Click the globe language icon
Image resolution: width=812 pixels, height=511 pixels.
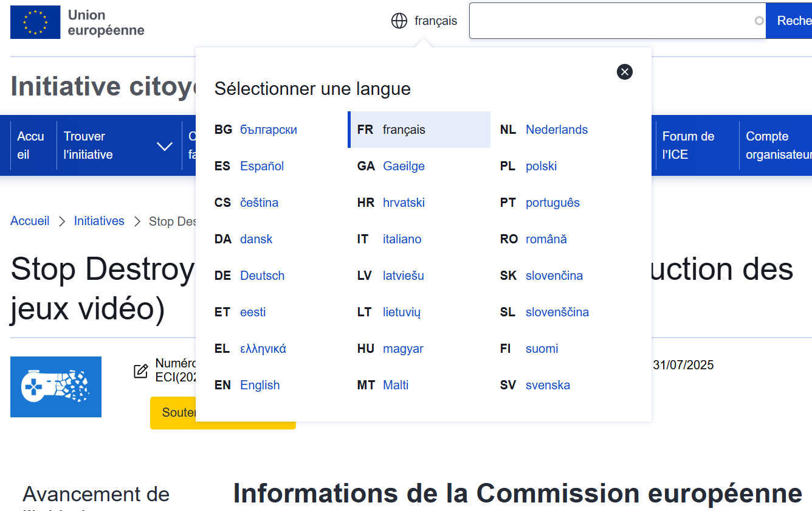click(399, 21)
